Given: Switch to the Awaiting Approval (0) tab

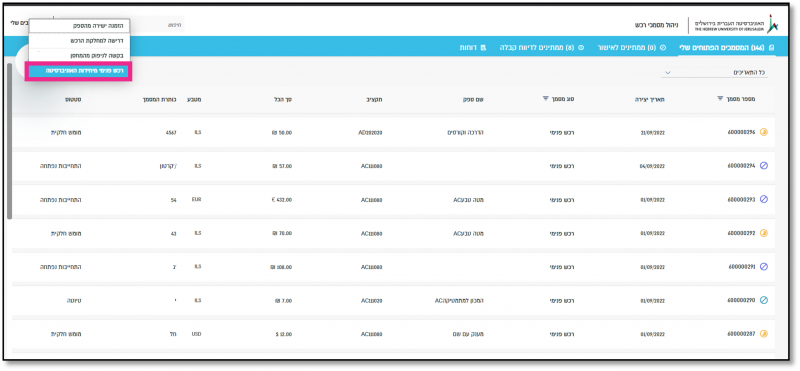Looking at the screenshot, I should click(631, 47).
